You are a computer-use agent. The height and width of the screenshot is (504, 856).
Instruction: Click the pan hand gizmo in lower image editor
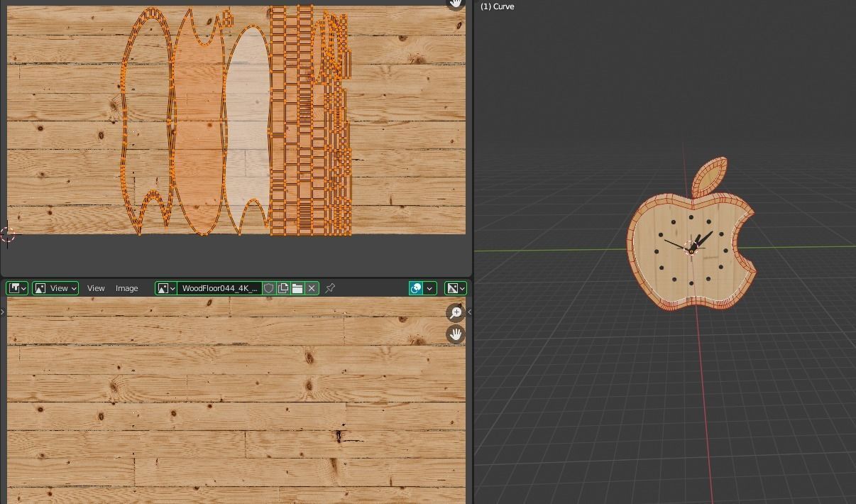click(x=455, y=334)
